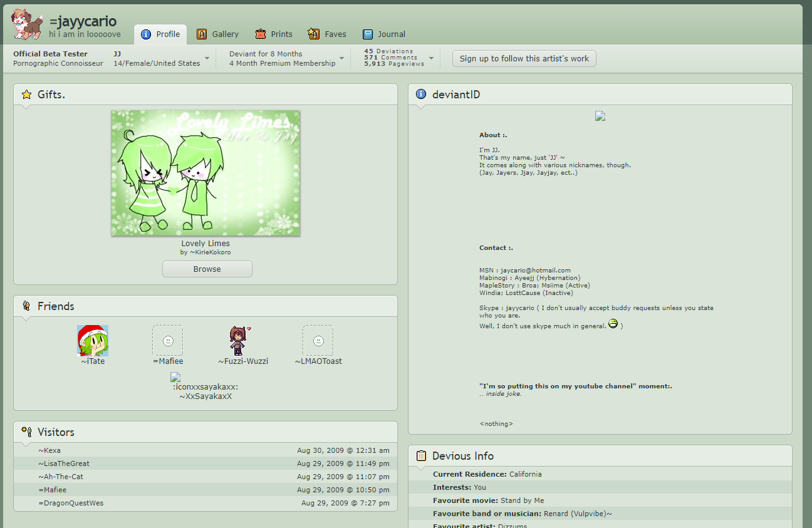The height and width of the screenshot is (528, 812).
Task: Click the broken XxSayakaxX icon image
Action: tap(175, 378)
